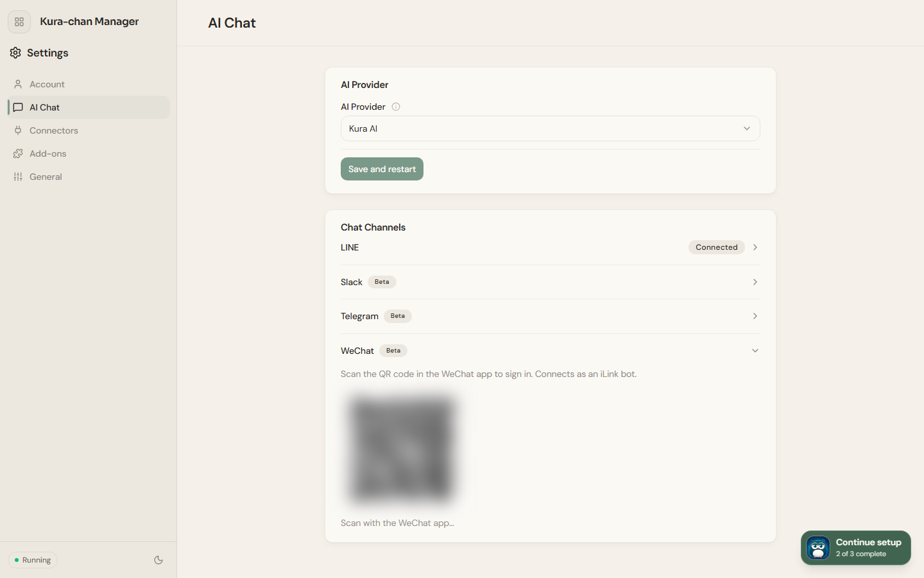The image size is (924, 578).
Task: Expand the LINE channel row chevron
Action: coord(755,247)
